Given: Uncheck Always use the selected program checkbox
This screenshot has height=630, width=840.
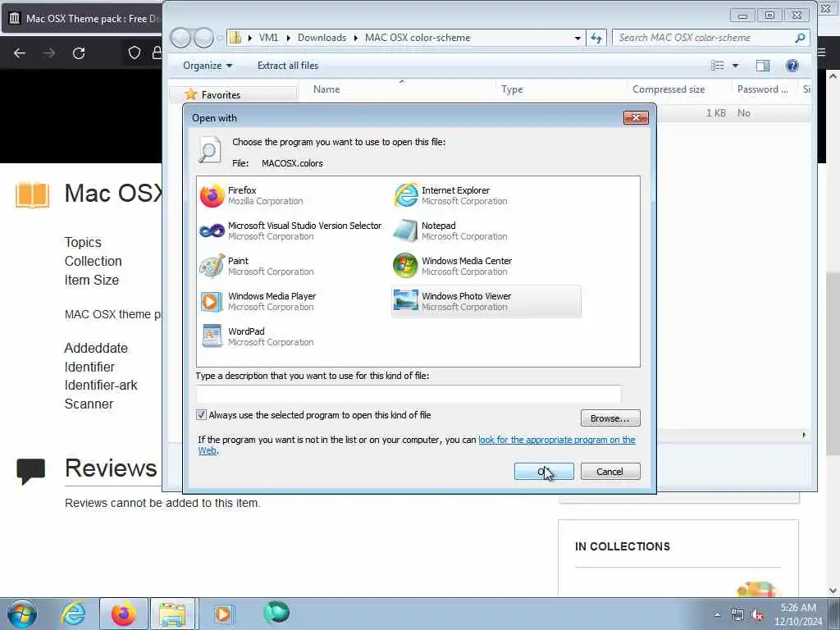Looking at the screenshot, I should point(202,414).
